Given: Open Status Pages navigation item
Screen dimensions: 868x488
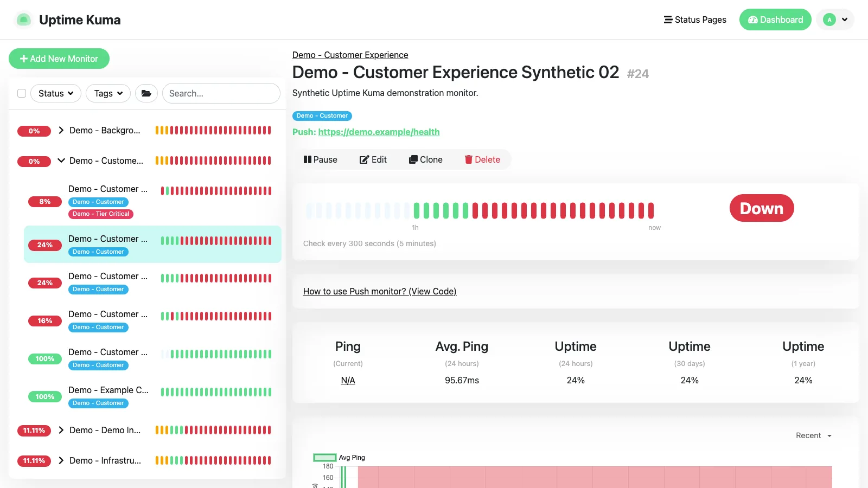Looking at the screenshot, I should 695,20.
